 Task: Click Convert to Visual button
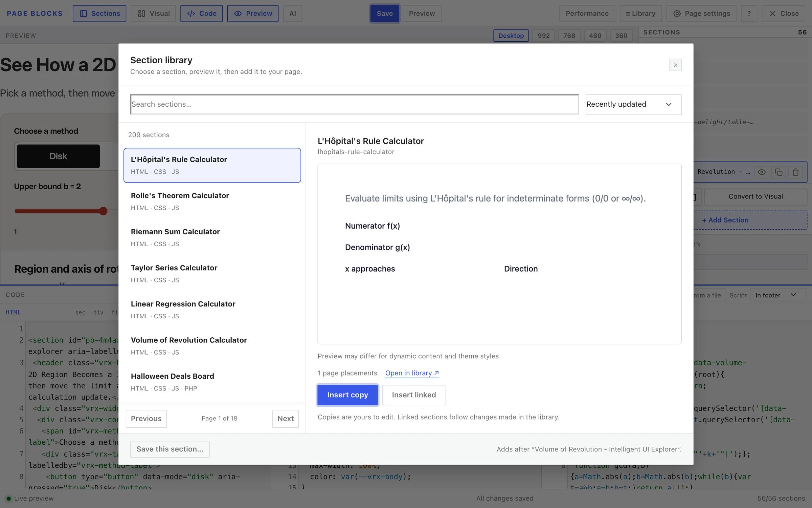tap(755, 196)
